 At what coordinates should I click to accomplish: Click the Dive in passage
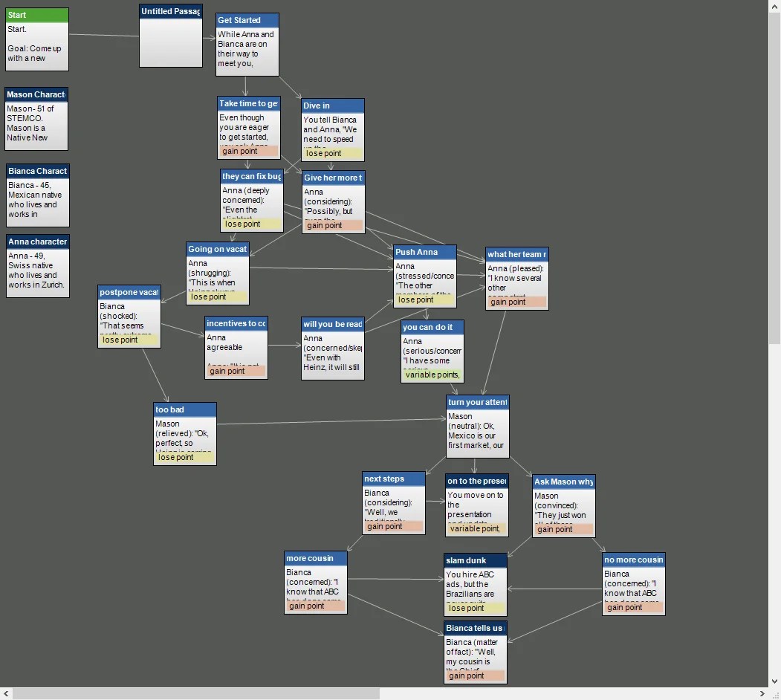[x=333, y=130]
